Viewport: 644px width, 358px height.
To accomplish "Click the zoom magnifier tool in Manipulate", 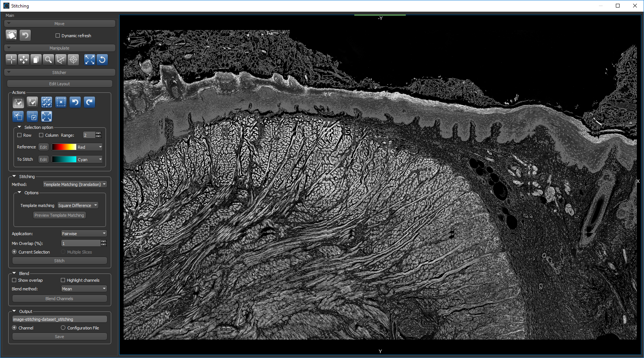I will coord(48,60).
